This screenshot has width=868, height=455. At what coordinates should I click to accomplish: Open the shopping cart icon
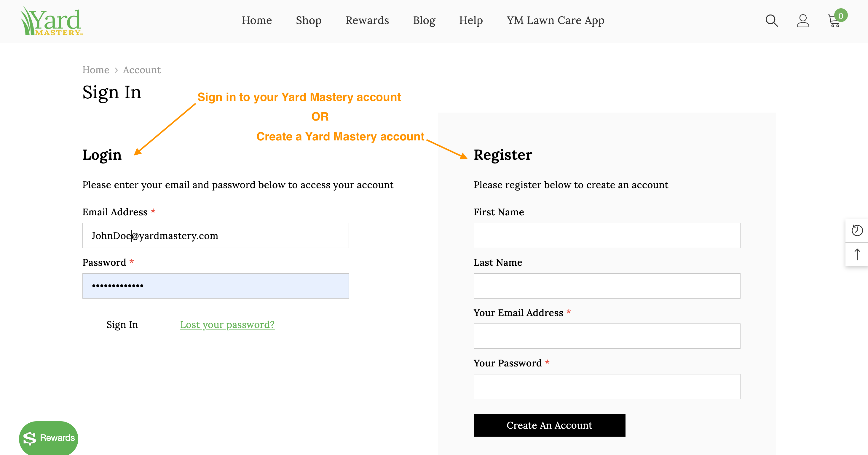point(834,21)
